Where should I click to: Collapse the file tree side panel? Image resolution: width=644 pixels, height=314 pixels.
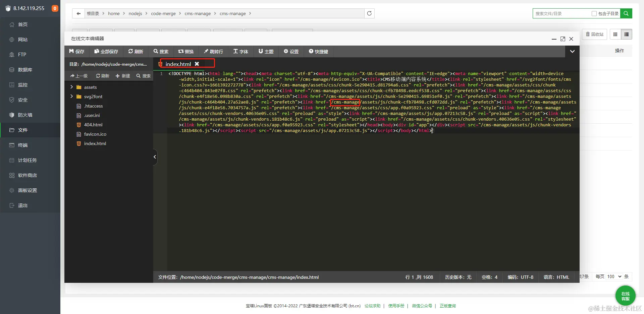click(155, 157)
